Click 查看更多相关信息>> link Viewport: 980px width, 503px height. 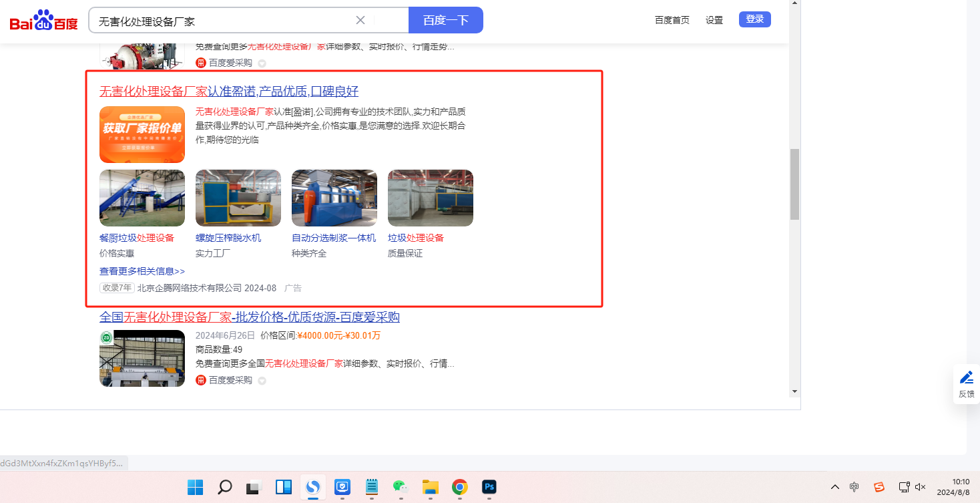[x=142, y=271]
